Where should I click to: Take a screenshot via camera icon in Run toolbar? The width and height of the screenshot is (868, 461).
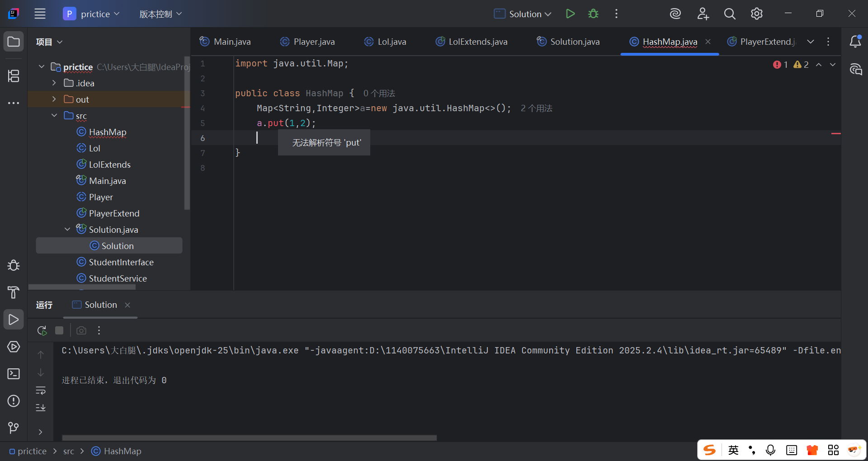[x=81, y=330]
